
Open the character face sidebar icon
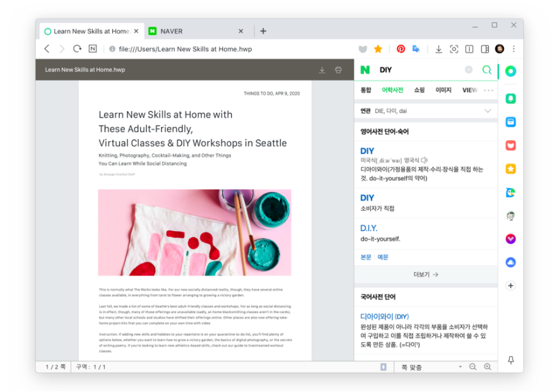pos(510,216)
